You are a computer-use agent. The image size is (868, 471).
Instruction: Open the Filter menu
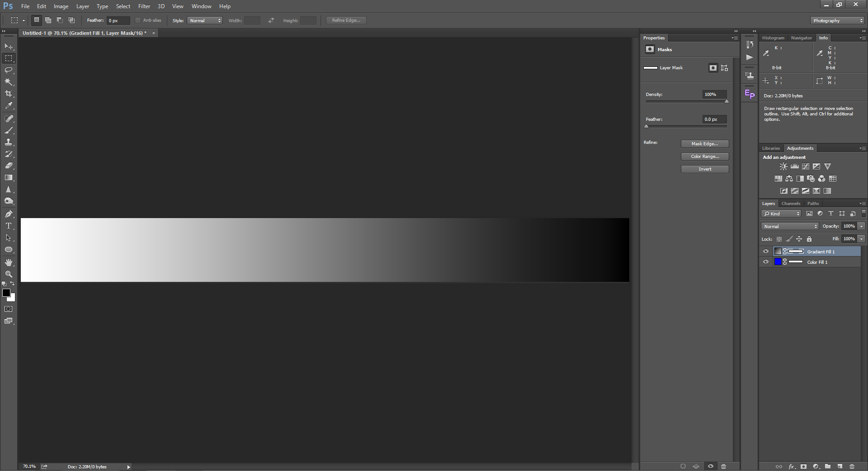point(144,6)
